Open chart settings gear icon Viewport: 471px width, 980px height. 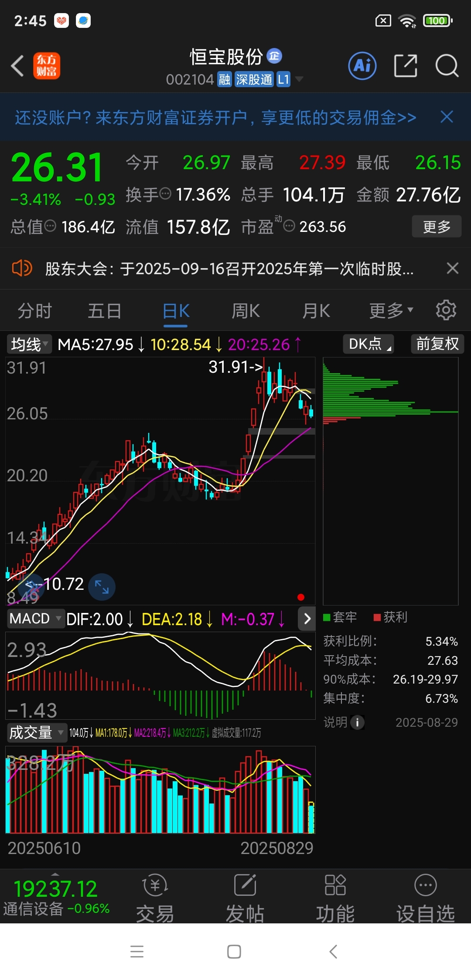(x=446, y=310)
